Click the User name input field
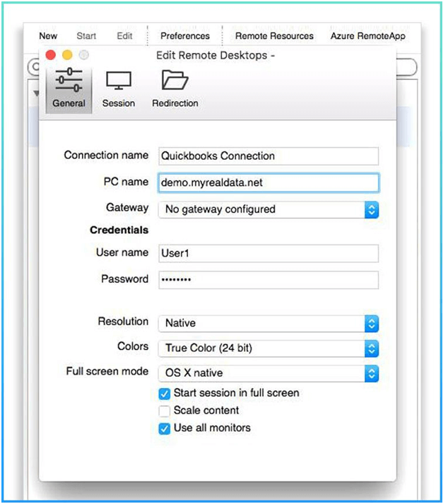 (269, 253)
